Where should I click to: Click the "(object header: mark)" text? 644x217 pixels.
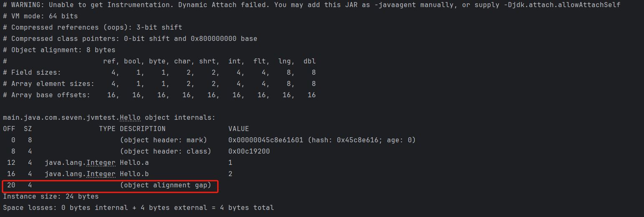point(165,140)
